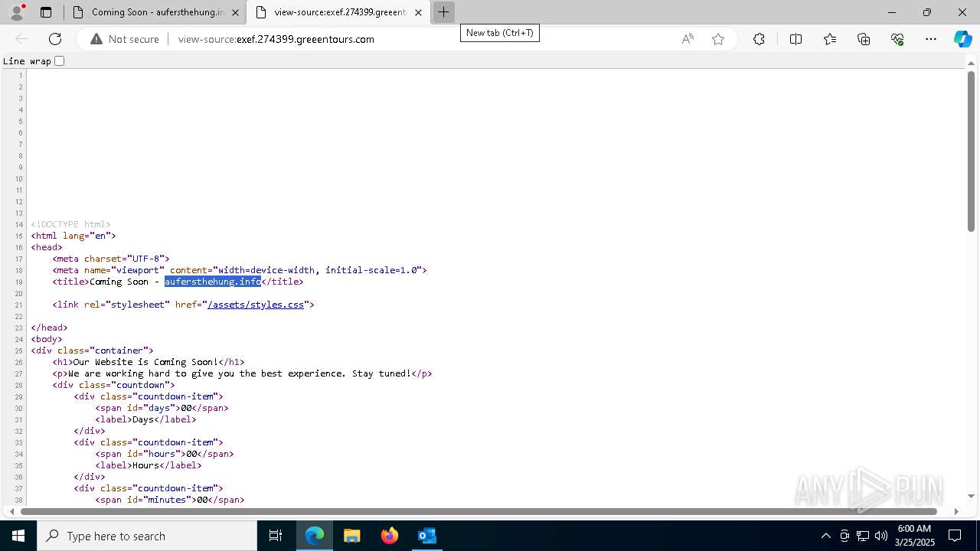The image size is (980, 551).
Task: Click the span id="days" line
Action: (x=162, y=408)
